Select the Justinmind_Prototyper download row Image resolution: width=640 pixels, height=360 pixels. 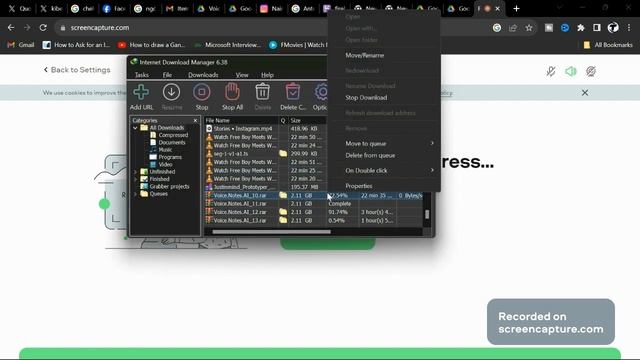(x=265, y=187)
